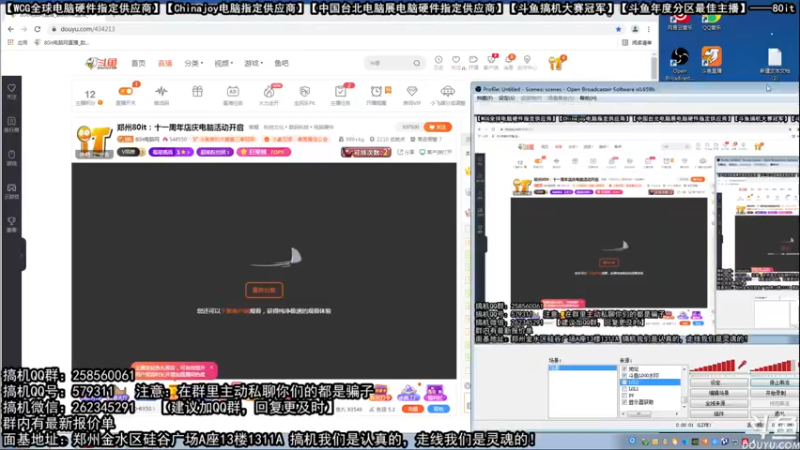Open the 推流码 waveform icon
The width and height of the screenshot is (800, 450).
(161, 92)
